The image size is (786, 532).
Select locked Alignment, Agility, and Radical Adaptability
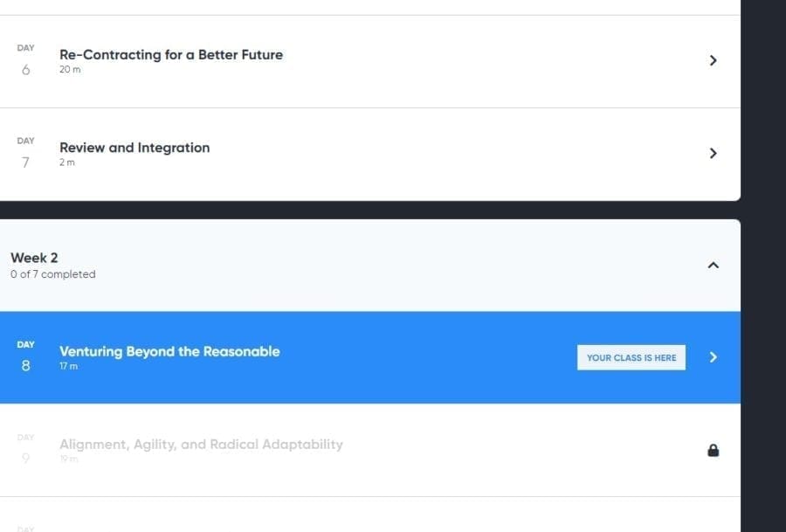click(201, 445)
